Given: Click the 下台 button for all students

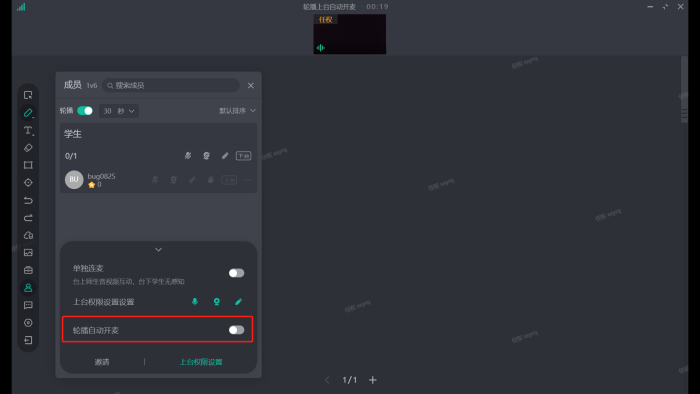Looking at the screenshot, I should pyautogui.click(x=243, y=156).
